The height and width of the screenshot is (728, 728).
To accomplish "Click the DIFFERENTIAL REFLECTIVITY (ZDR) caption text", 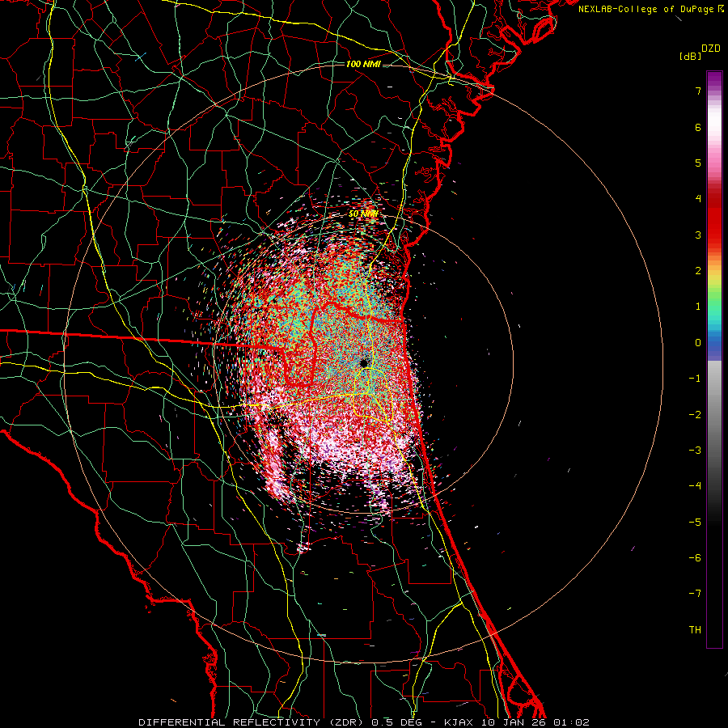I will [x=253, y=722].
